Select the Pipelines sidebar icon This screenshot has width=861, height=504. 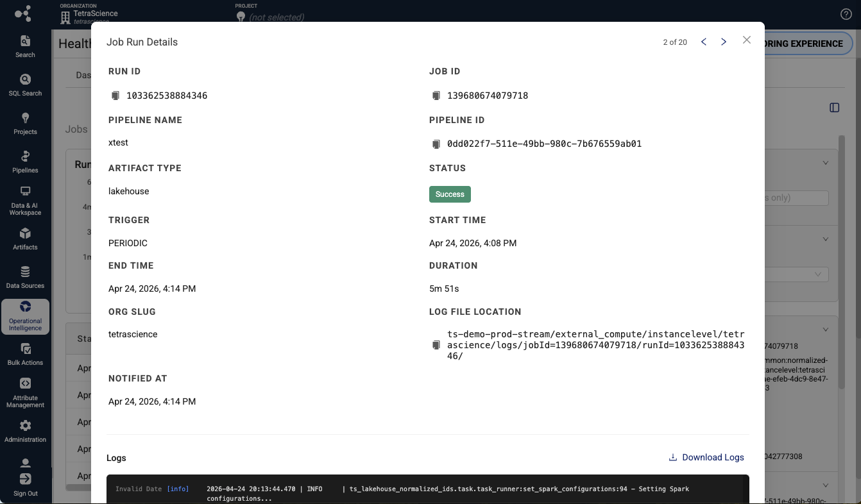tap(25, 161)
